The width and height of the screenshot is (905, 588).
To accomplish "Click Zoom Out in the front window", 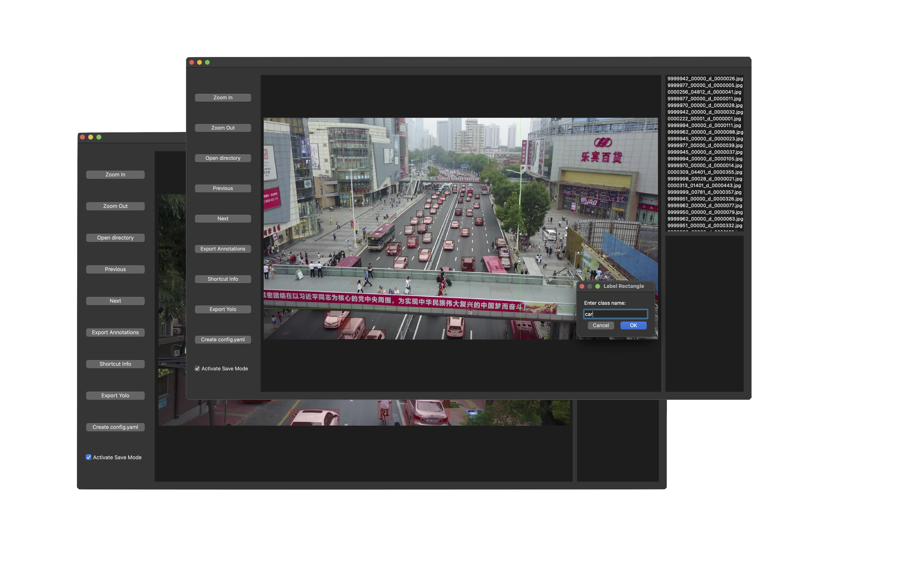I will coord(223,128).
